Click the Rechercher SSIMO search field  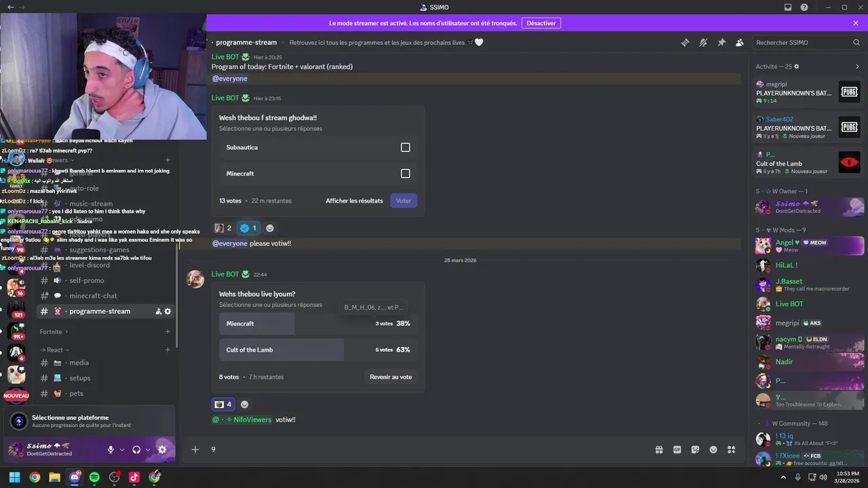tap(808, 42)
